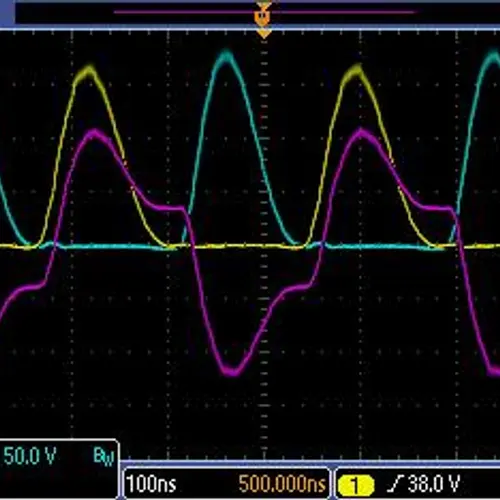Click the magenta waveform's first positive peak
This screenshot has width=500, height=500.
(95, 134)
